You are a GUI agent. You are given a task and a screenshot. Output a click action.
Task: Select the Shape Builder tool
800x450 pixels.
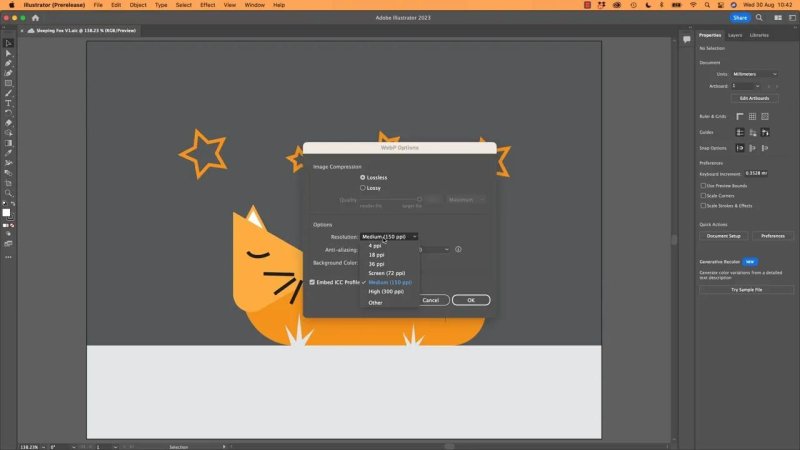[8, 133]
